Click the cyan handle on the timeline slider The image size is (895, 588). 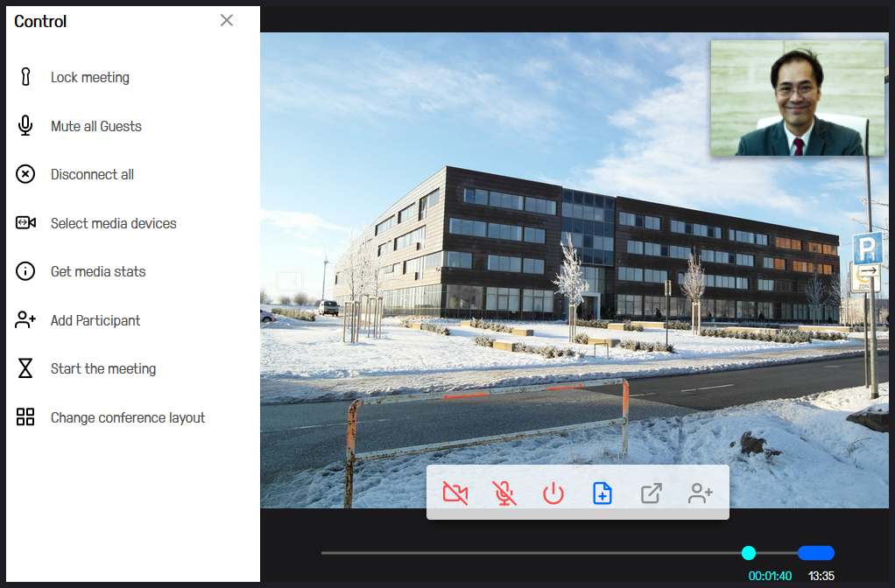click(749, 553)
